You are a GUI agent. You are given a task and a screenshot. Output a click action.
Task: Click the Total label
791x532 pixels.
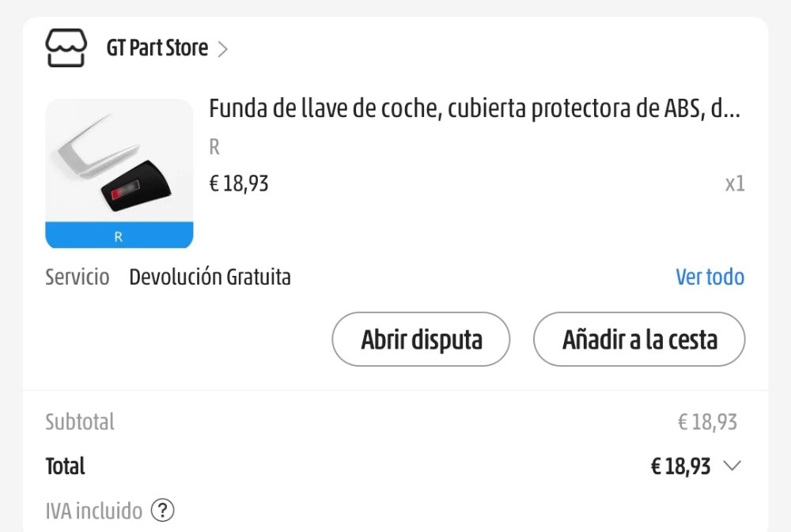coord(65,466)
